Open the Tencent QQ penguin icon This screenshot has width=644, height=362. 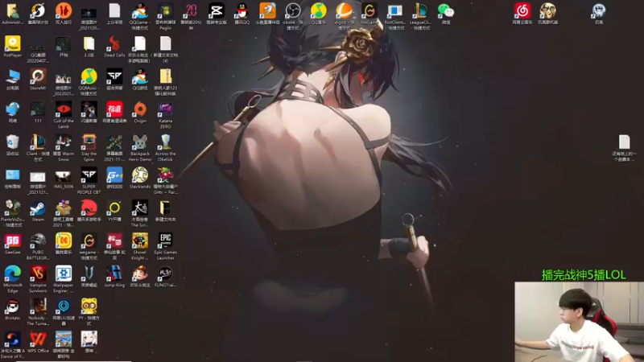(242, 10)
